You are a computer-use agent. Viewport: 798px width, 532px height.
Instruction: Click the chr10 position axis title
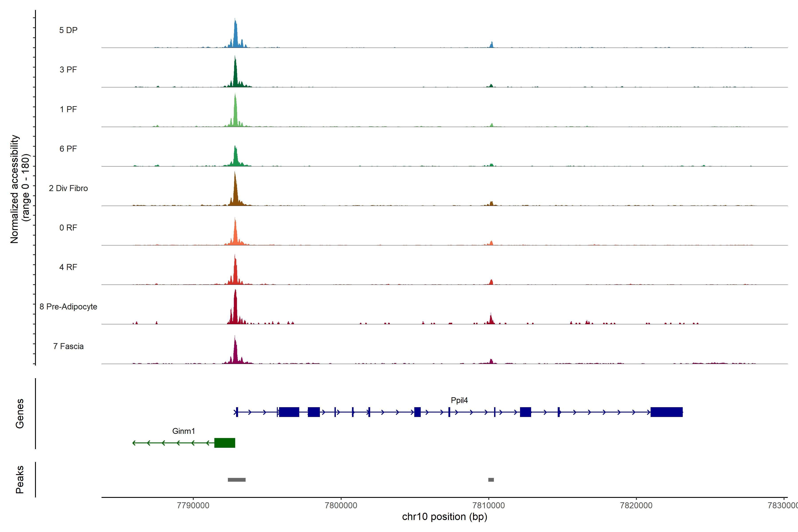click(x=444, y=517)
